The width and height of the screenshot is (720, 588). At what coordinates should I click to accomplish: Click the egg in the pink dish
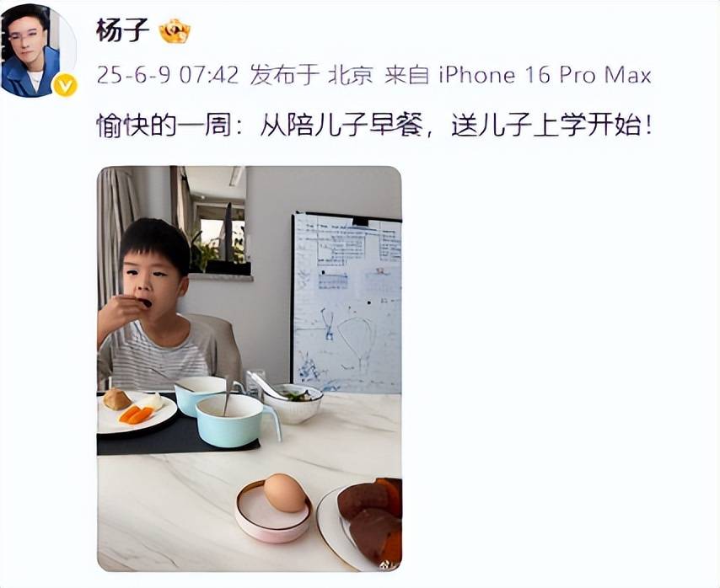[285, 493]
